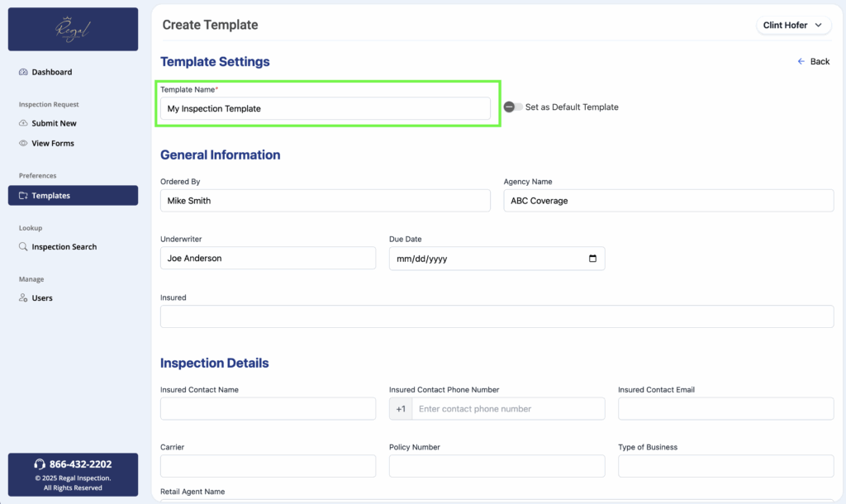Click the Insured Contact Email field
Image resolution: width=846 pixels, height=504 pixels.
(x=725, y=409)
